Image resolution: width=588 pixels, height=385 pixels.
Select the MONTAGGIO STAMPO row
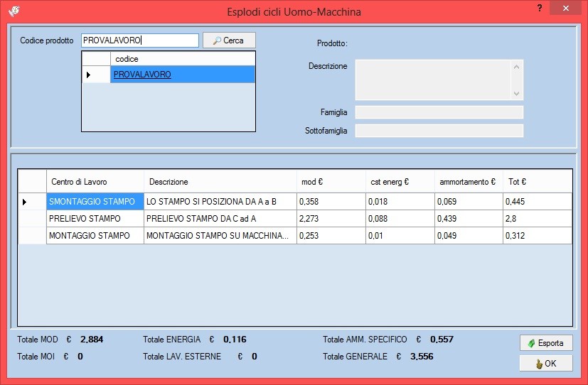[95, 236]
